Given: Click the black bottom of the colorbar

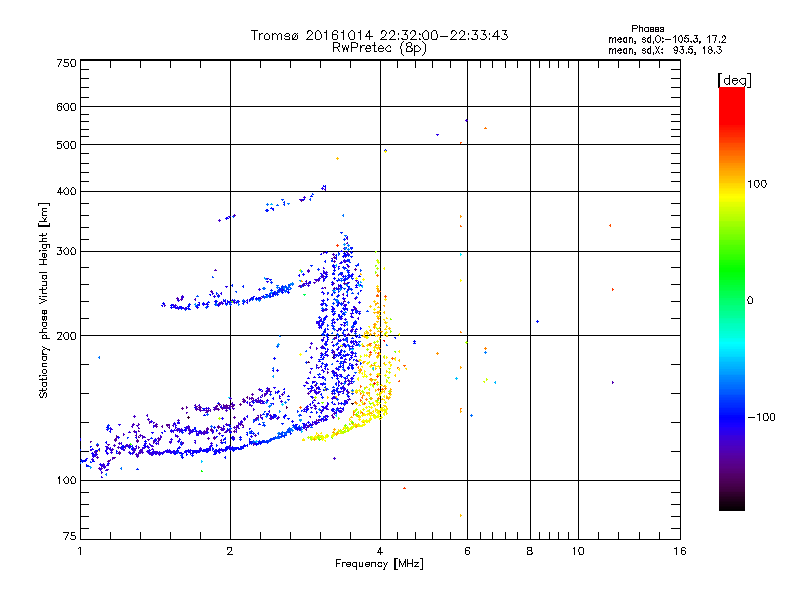Looking at the screenshot, I should [732, 503].
